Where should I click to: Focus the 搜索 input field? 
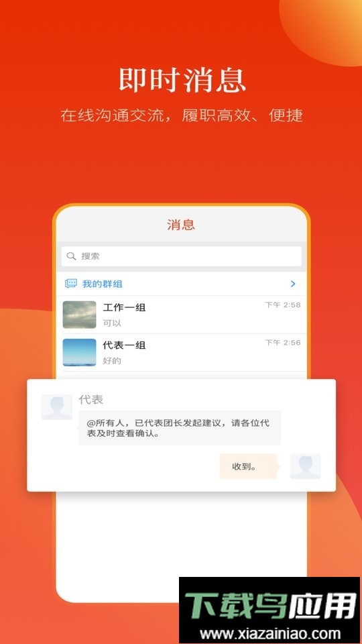[x=181, y=256]
